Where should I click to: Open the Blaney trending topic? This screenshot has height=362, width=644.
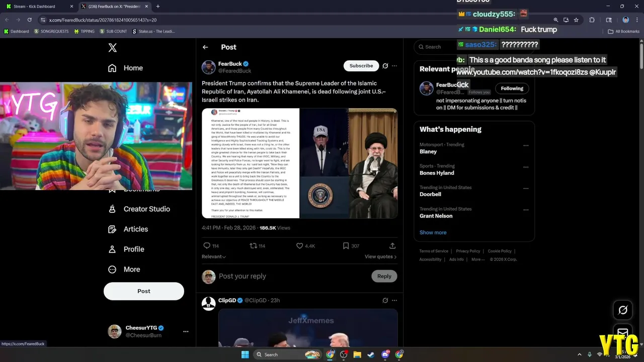pyautogui.click(x=428, y=151)
